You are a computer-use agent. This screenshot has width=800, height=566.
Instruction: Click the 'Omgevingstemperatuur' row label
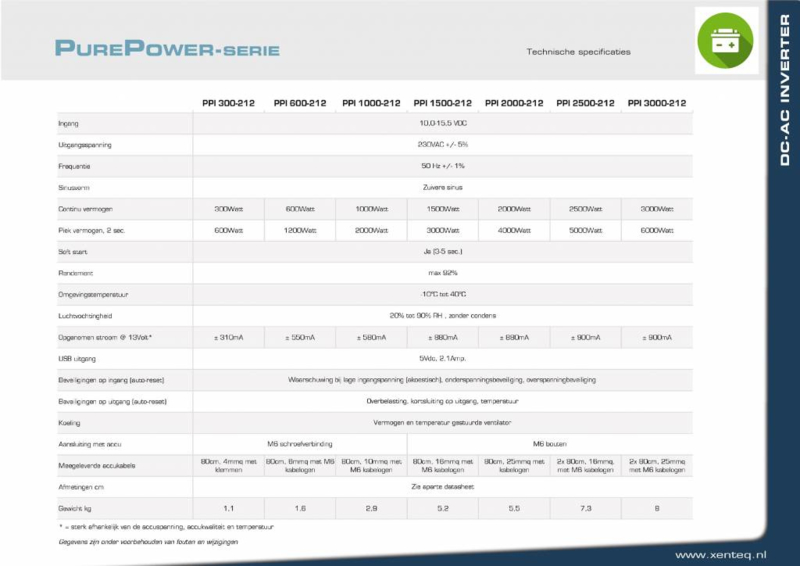click(x=93, y=295)
